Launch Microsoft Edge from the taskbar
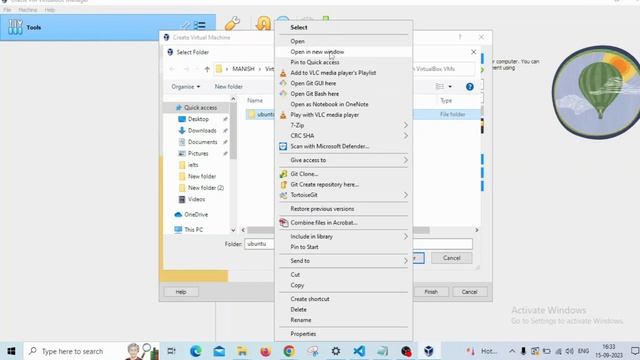 point(196,351)
